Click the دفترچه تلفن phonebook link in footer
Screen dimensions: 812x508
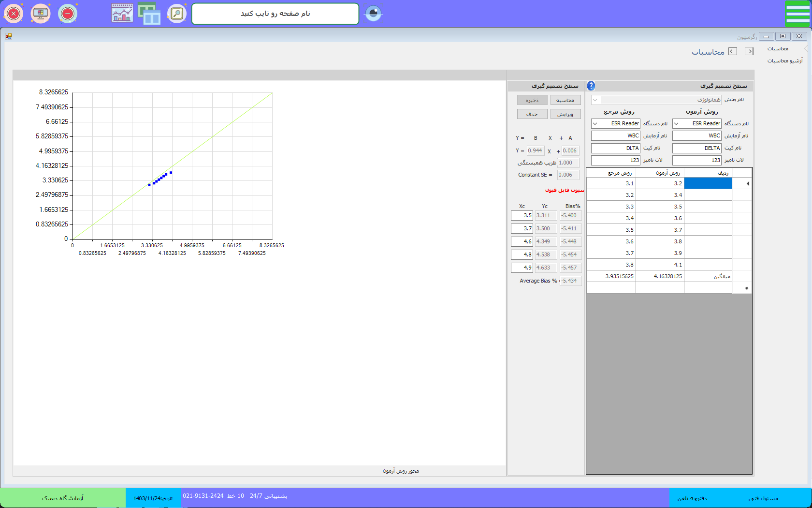coord(692,498)
